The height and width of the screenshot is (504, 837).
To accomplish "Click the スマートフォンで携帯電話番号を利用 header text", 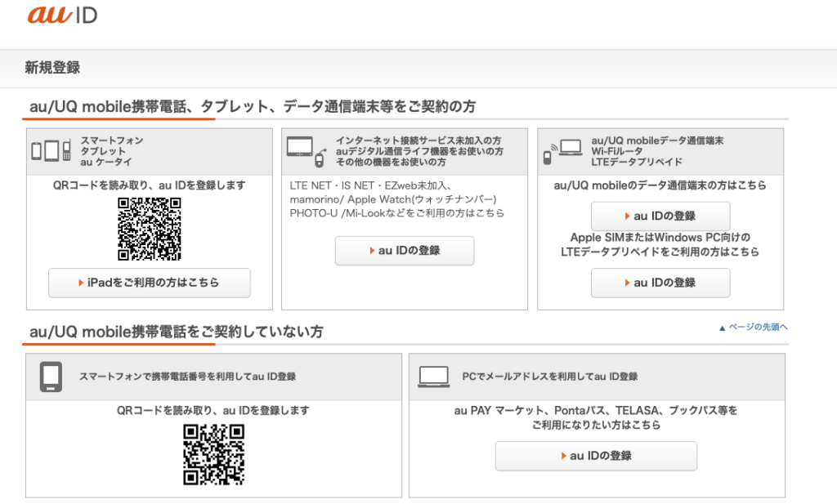I will click(x=187, y=377).
